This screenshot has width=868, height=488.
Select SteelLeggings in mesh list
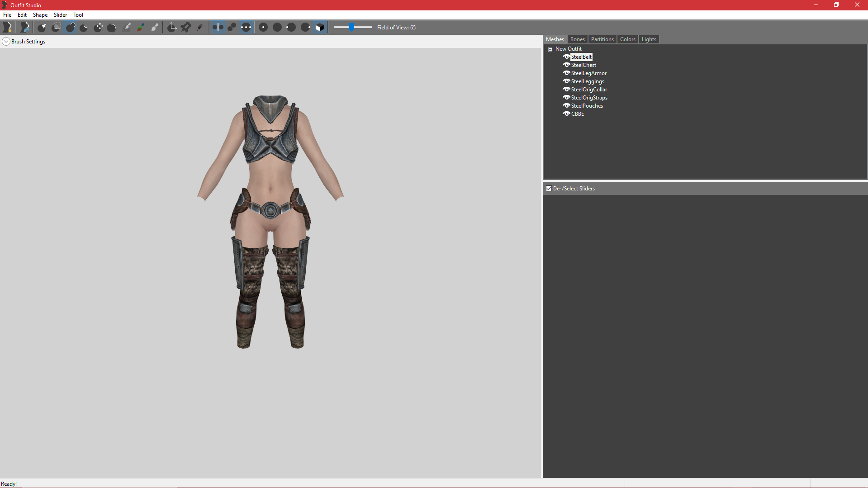tap(588, 81)
